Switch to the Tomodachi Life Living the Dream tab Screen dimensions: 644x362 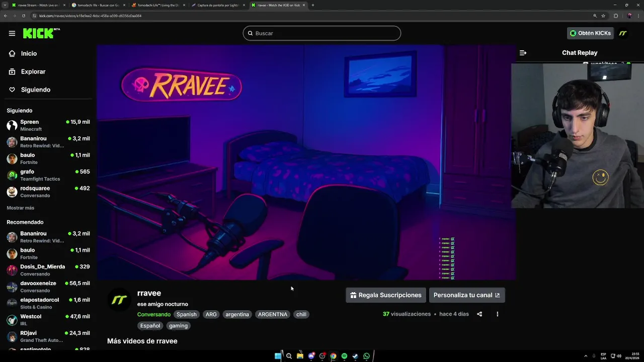pyautogui.click(x=158, y=5)
